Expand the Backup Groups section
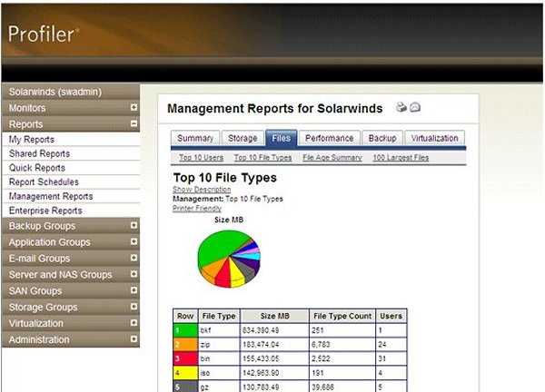 coord(134,226)
